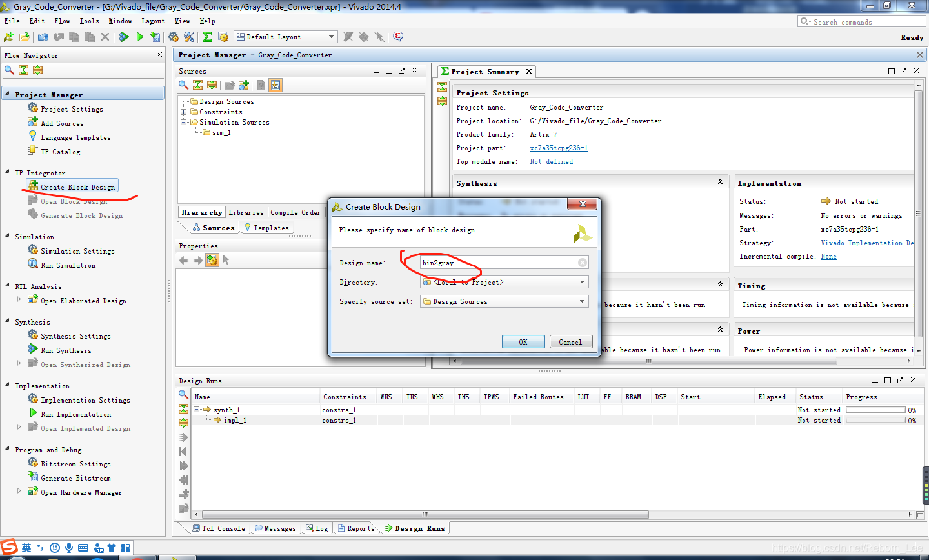This screenshot has height=560, width=929.
Task: Clear the Design name field with X icon
Action: [583, 263]
